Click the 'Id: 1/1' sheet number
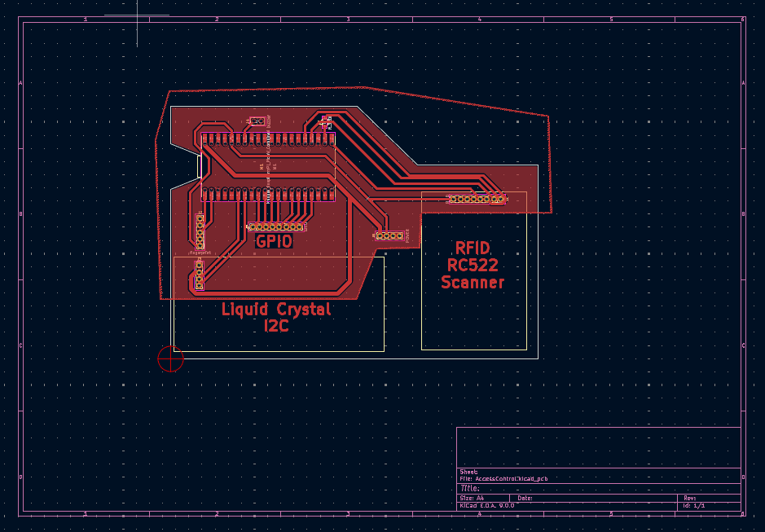Image resolution: width=765 pixels, height=532 pixels. coord(694,506)
